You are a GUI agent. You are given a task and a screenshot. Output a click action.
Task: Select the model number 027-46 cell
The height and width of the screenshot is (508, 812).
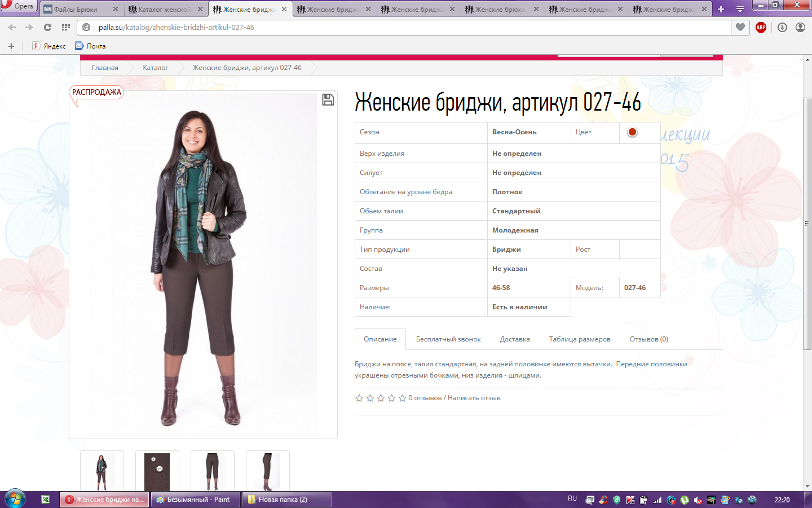pyautogui.click(x=639, y=288)
